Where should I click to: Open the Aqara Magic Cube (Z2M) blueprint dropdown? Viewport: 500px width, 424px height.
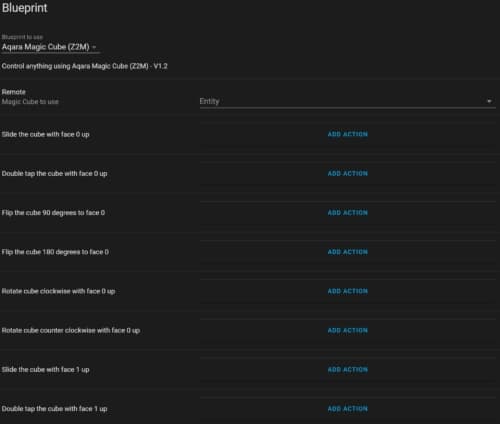pyautogui.click(x=50, y=47)
